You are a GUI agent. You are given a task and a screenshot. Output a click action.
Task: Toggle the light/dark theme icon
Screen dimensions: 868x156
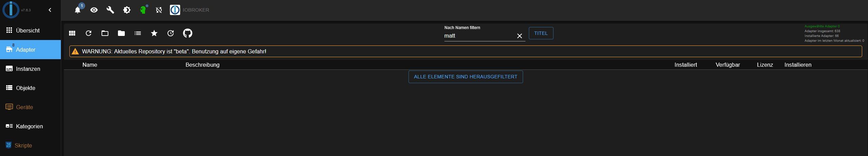click(x=127, y=10)
